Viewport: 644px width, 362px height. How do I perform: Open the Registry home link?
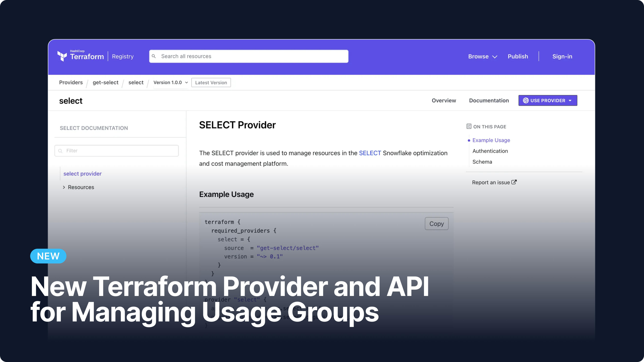point(123,56)
